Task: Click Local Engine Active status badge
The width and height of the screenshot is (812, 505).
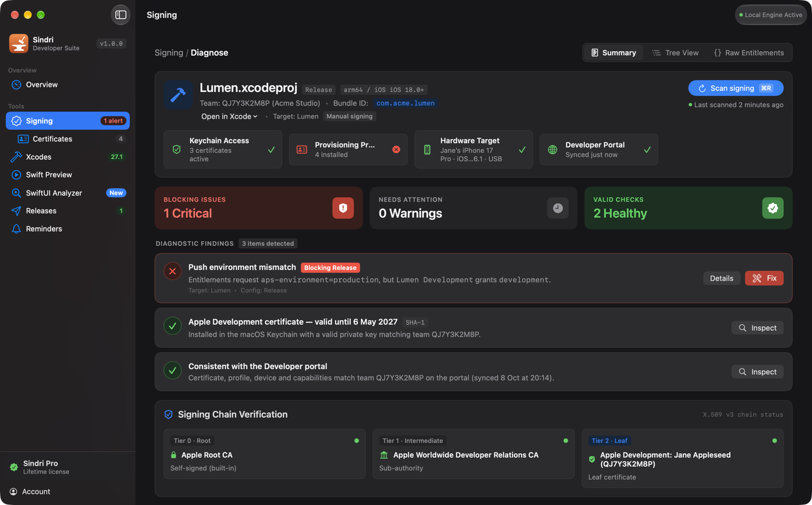Action: click(x=771, y=15)
